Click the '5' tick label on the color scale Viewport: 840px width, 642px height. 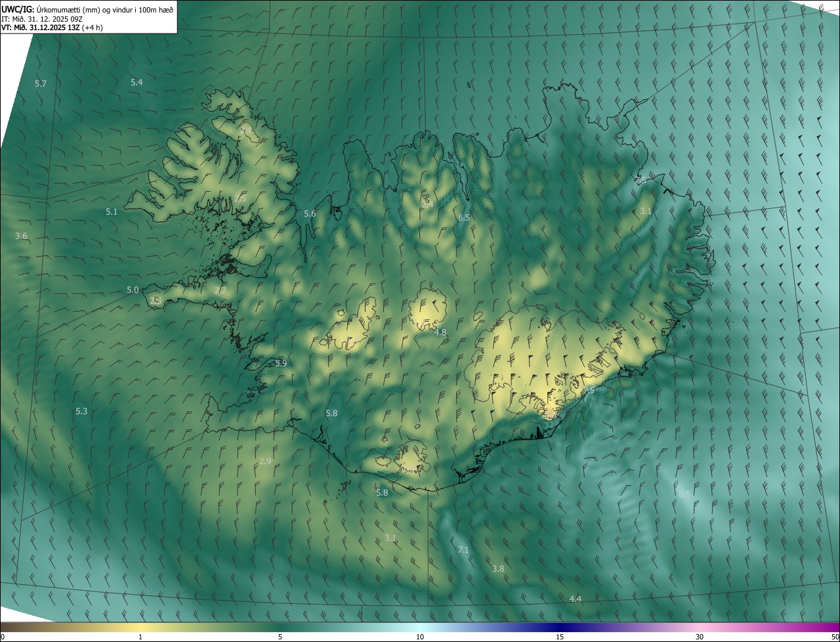280,637
